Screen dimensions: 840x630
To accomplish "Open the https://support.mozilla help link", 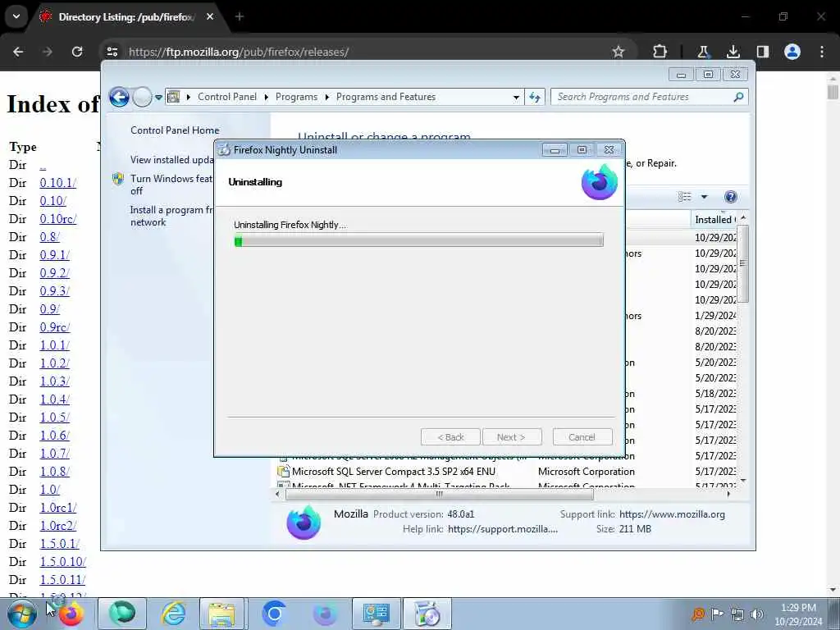I will pyautogui.click(x=503, y=529).
